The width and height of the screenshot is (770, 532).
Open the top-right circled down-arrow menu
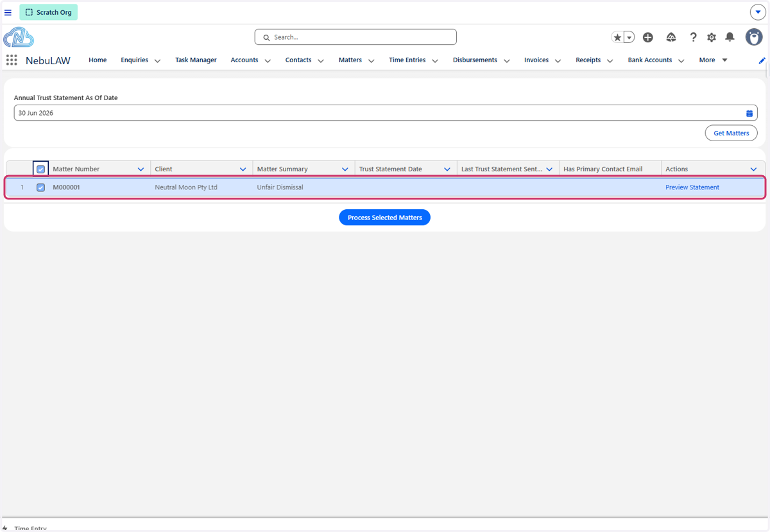click(758, 12)
